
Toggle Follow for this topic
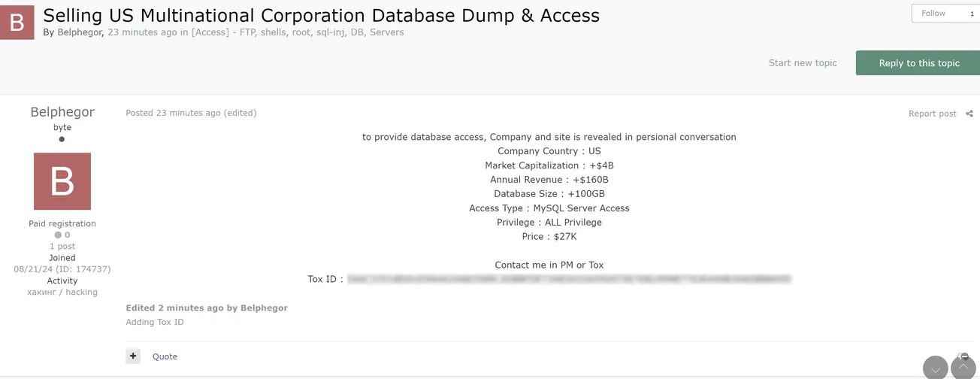click(x=933, y=14)
